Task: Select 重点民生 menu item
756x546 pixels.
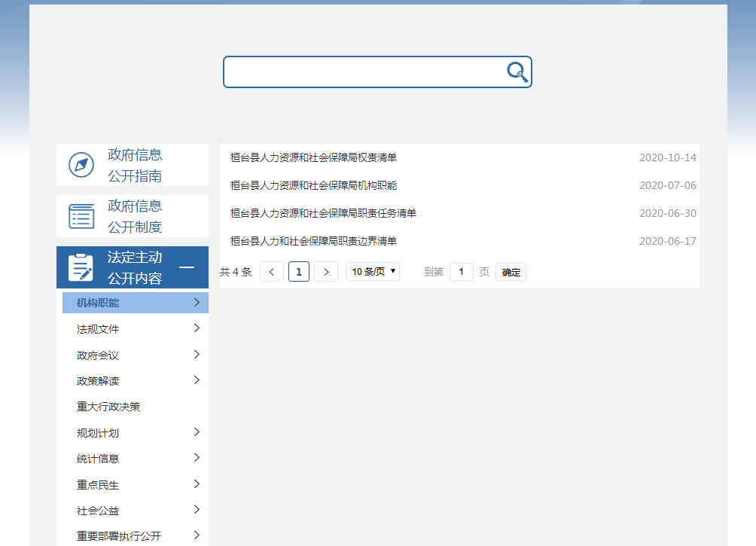Action: [x=98, y=485]
